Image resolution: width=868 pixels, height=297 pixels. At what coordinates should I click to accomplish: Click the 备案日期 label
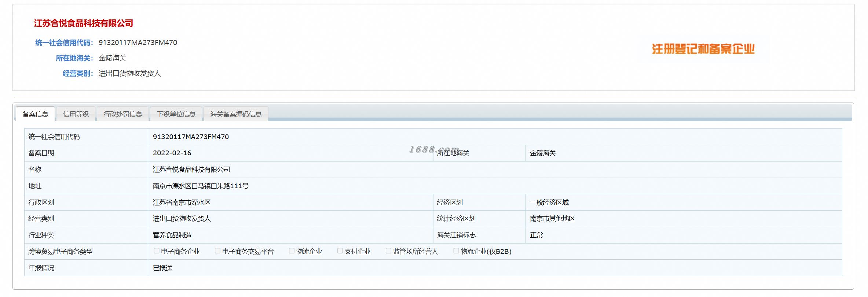coord(41,153)
